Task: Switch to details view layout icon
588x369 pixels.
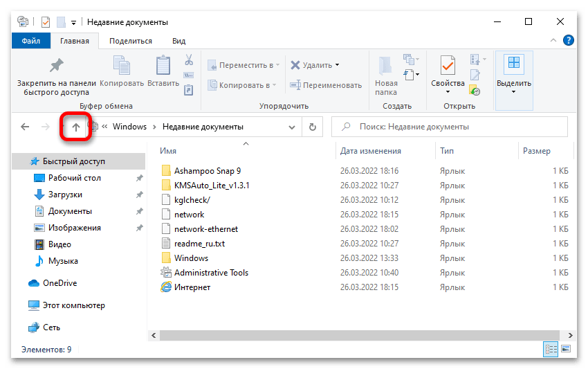Action: (x=551, y=350)
